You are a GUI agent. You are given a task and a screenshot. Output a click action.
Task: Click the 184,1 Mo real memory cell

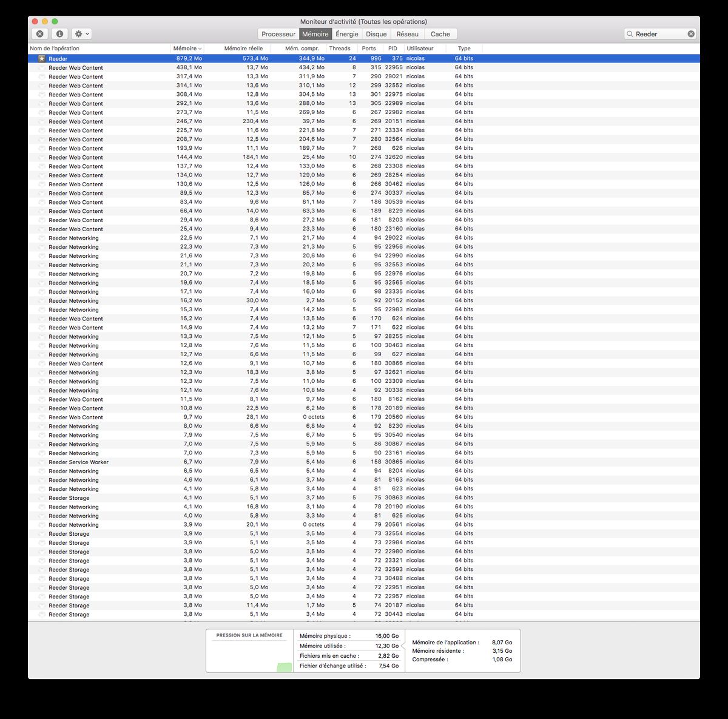pyautogui.click(x=255, y=157)
